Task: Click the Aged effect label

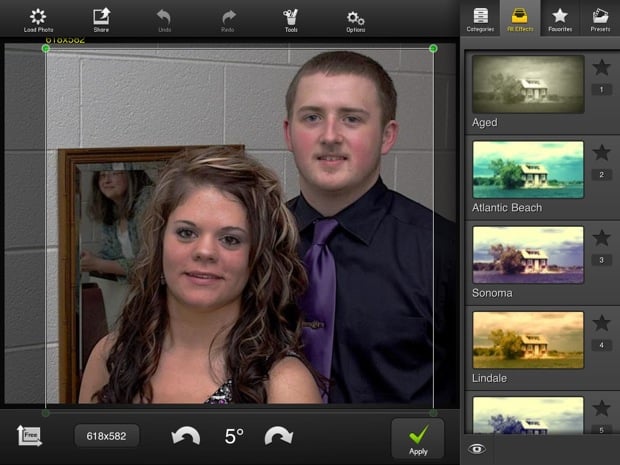Action: click(x=485, y=123)
